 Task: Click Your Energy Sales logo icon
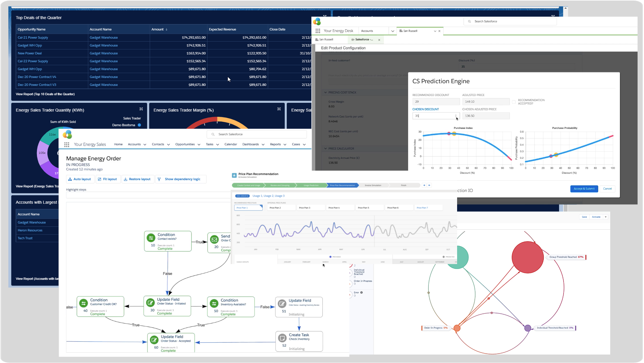[x=67, y=135]
